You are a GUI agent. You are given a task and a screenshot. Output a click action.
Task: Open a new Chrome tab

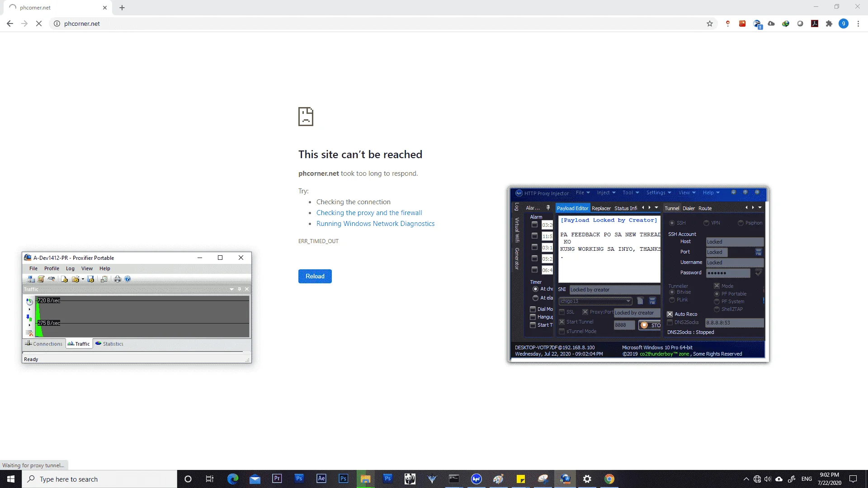[122, 8]
